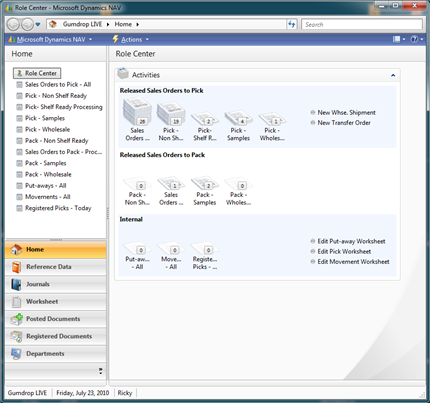The image size is (430, 403).
Task: Open the Pick - Samples cue tile
Action: (x=238, y=126)
